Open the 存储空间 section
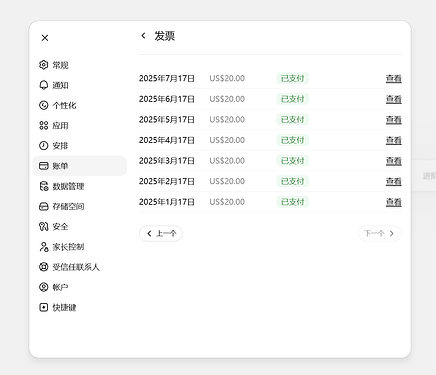The image size is (436, 375). point(80,206)
